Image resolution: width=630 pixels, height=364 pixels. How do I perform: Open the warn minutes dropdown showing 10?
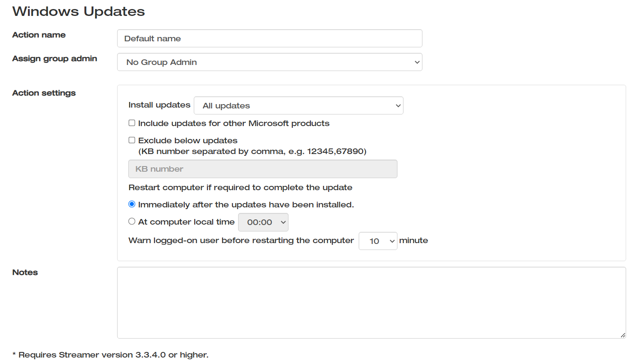[x=378, y=241]
